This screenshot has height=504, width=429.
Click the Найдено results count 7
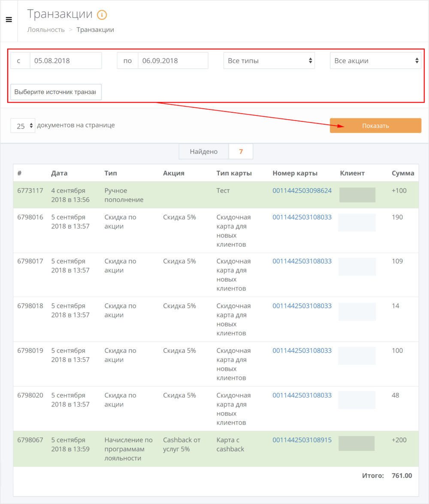pyautogui.click(x=241, y=151)
